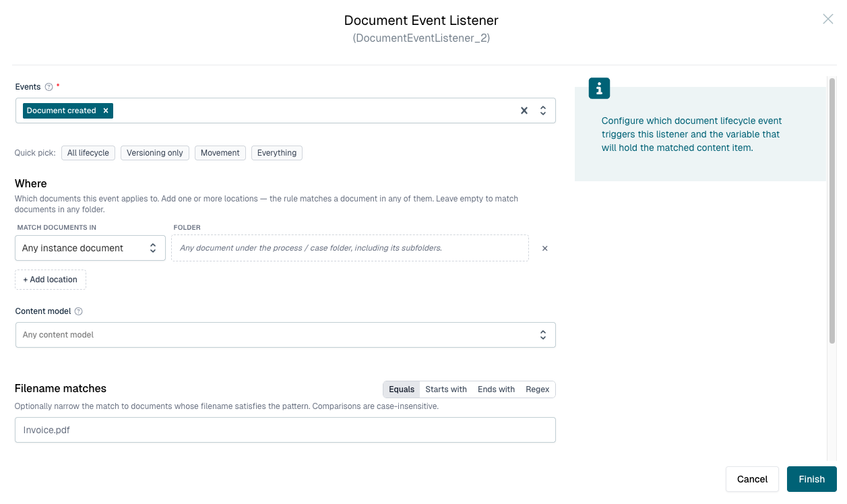
Task: Click the info icon in help panel
Action: pos(599,88)
